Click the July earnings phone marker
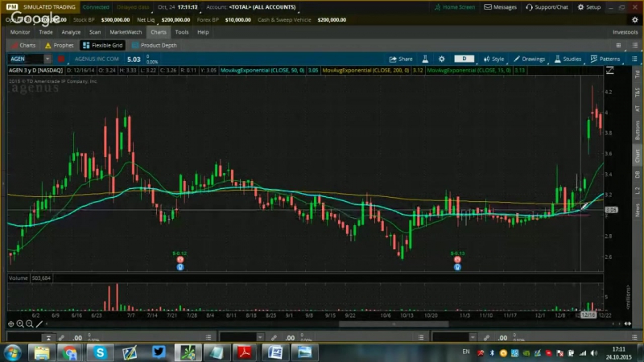The width and height of the screenshot is (644, 362). pyautogui.click(x=180, y=259)
